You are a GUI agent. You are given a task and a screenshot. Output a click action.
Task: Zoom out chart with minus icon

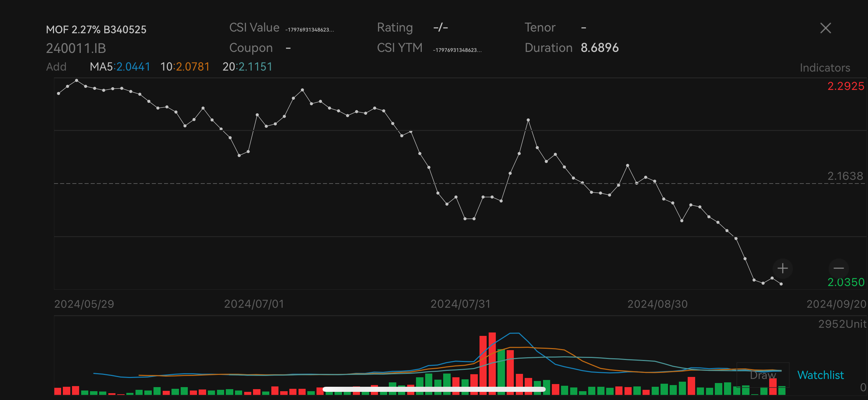pyautogui.click(x=838, y=268)
